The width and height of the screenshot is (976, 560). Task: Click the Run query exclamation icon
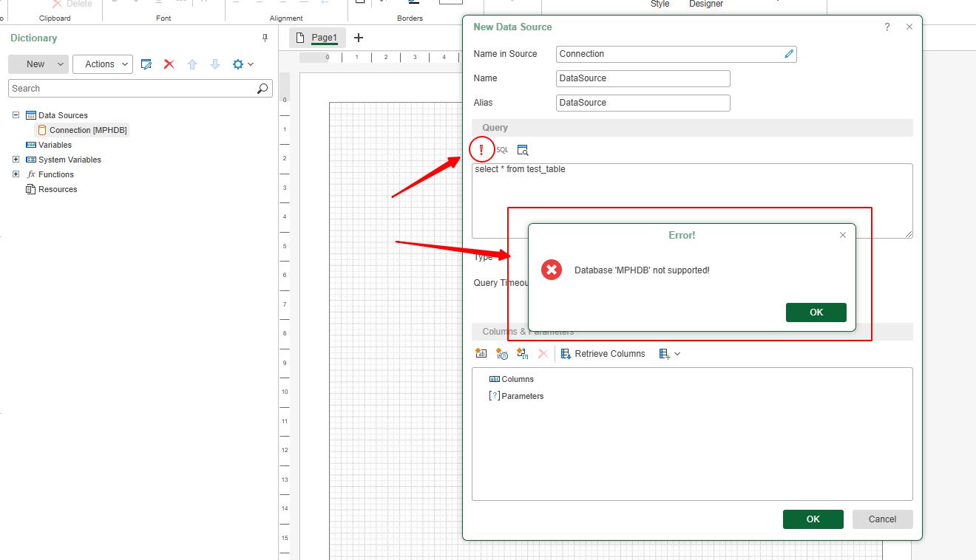point(481,150)
